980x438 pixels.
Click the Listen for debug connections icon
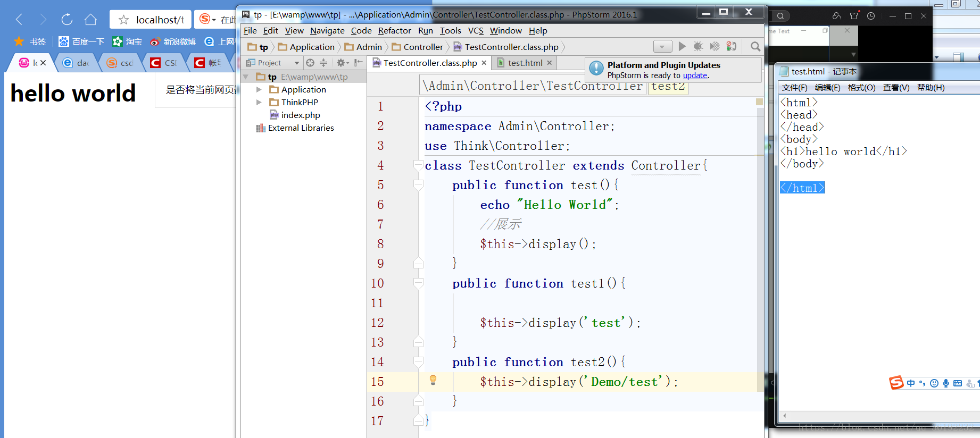[732, 47]
